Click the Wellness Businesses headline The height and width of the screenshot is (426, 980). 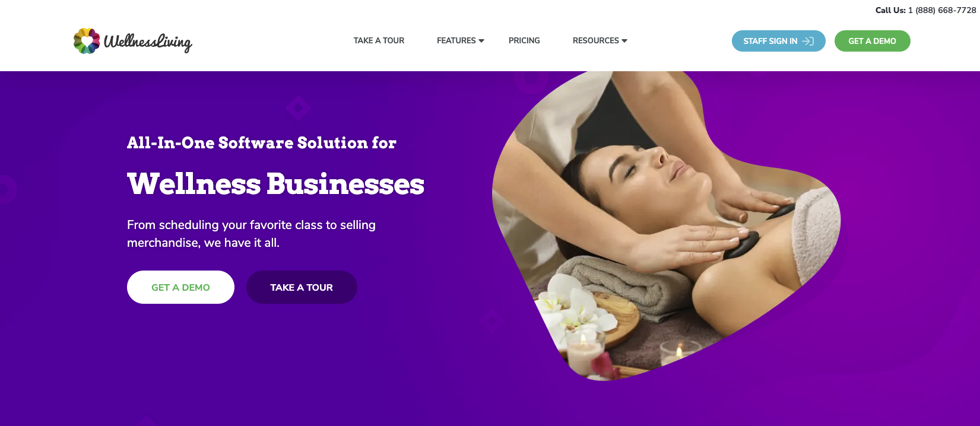pyautogui.click(x=275, y=184)
